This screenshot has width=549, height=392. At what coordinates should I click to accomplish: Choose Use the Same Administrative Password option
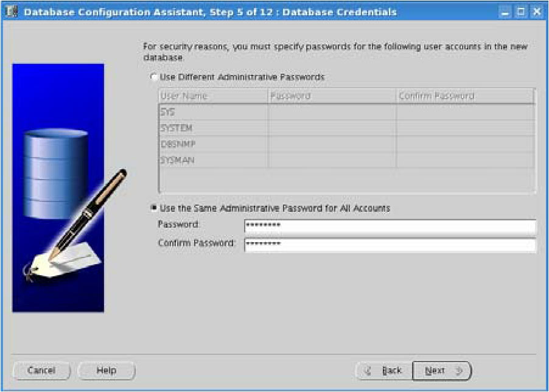153,208
